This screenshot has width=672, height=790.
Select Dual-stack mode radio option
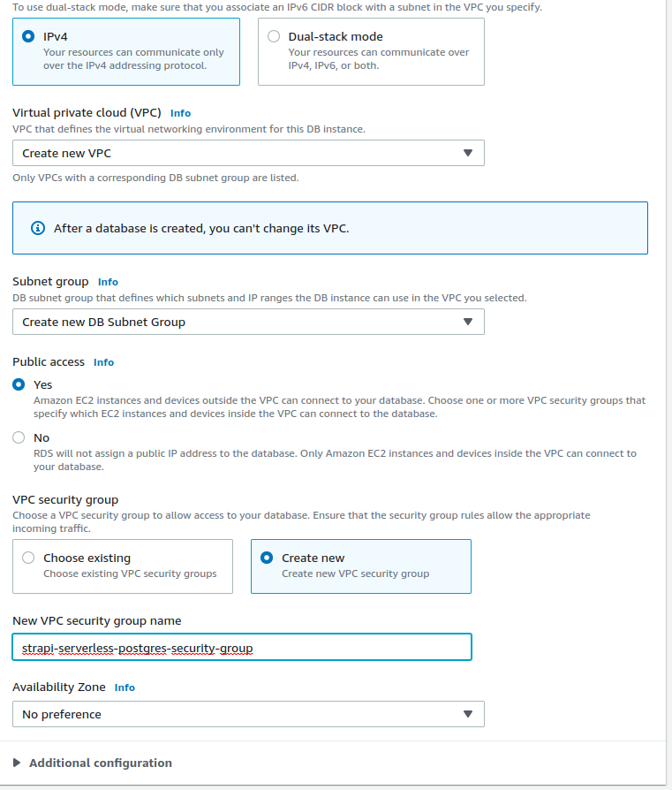[274, 37]
